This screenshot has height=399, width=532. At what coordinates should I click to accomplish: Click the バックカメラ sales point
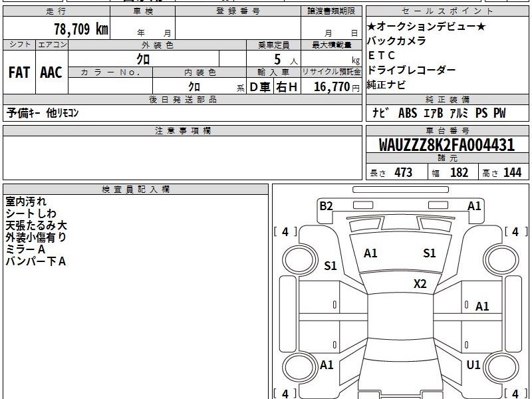pyautogui.click(x=396, y=41)
